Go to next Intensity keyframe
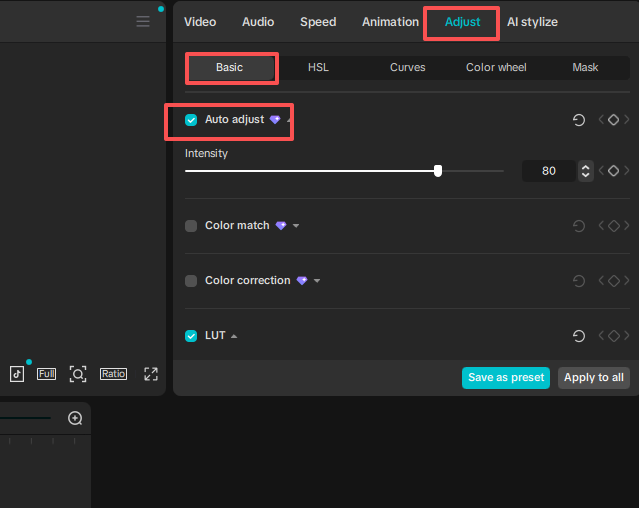This screenshot has width=639, height=508. (x=626, y=171)
